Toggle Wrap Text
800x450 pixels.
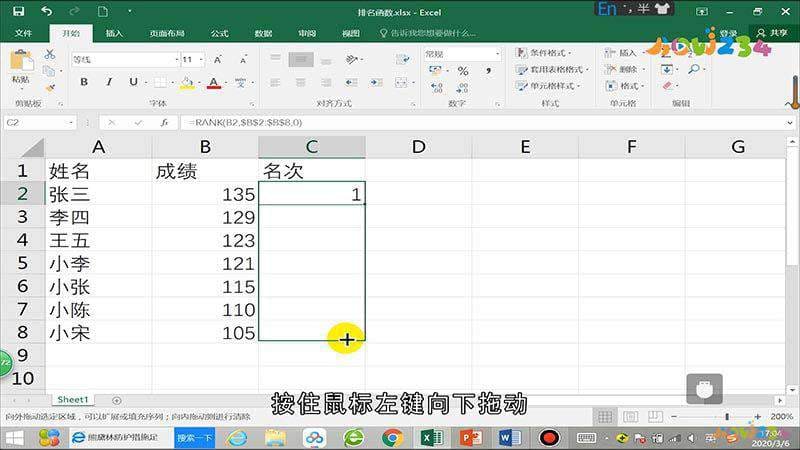[x=403, y=59]
